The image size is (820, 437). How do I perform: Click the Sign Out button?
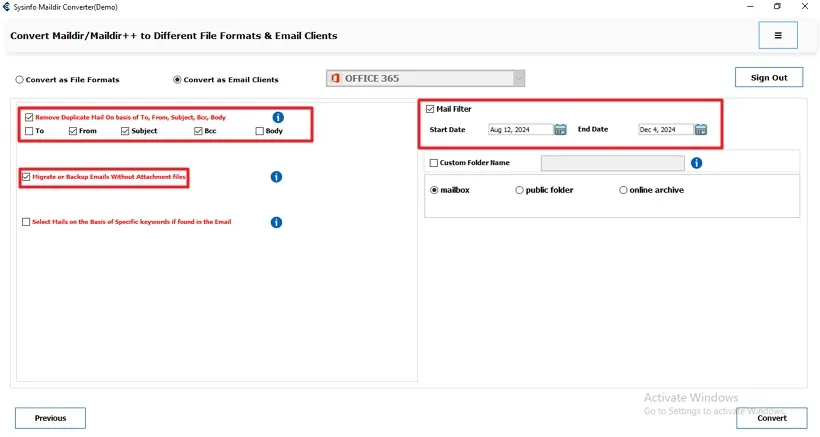pyautogui.click(x=768, y=78)
